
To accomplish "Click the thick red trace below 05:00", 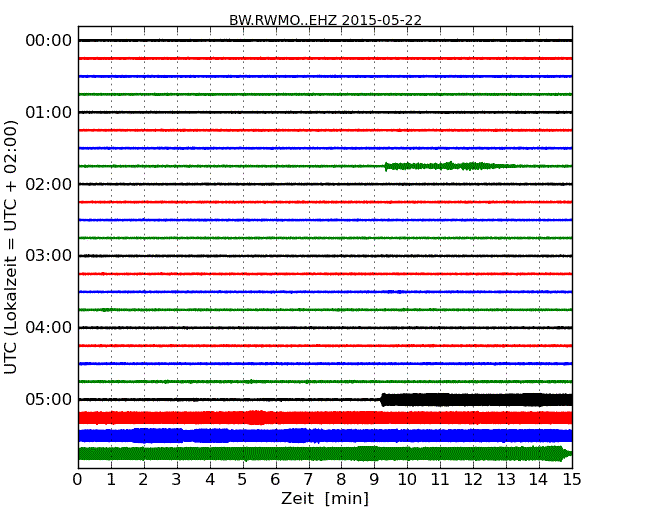I will 325,418.
